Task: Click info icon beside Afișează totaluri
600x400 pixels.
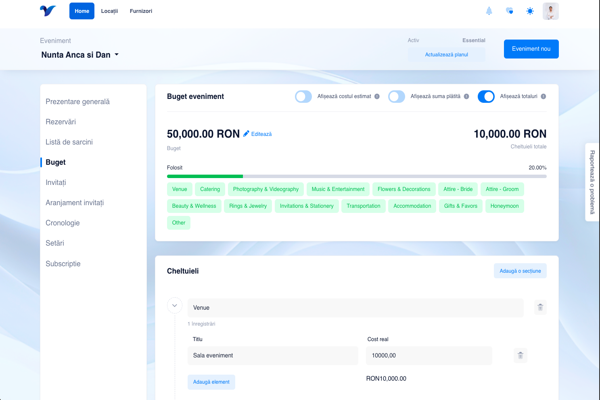Action: tap(544, 97)
